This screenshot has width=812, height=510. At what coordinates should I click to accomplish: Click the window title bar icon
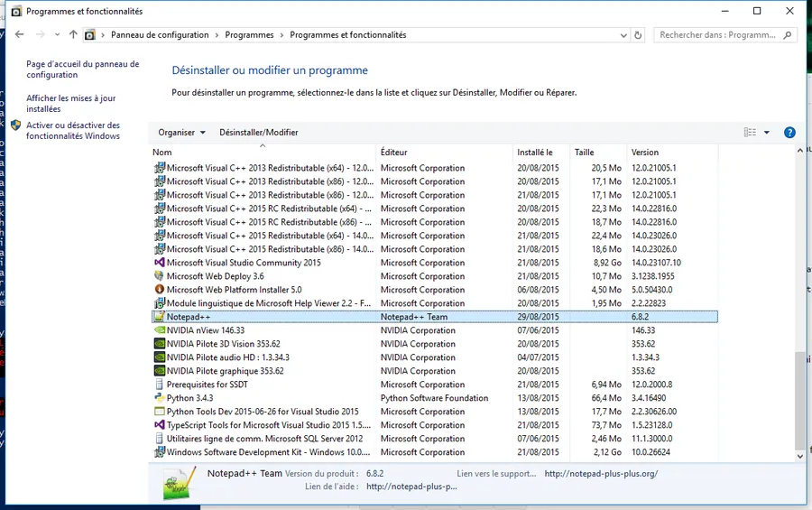pyautogui.click(x=16, y=11)
